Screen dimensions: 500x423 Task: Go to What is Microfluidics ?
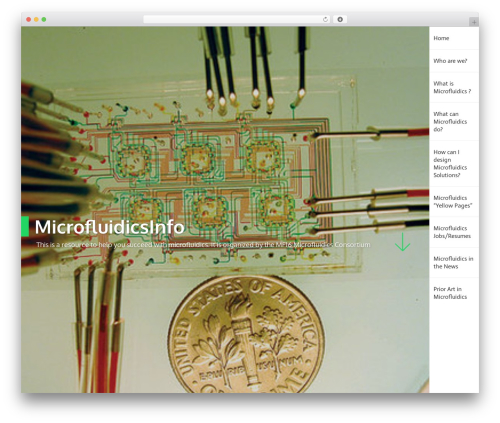click(452, 87)
